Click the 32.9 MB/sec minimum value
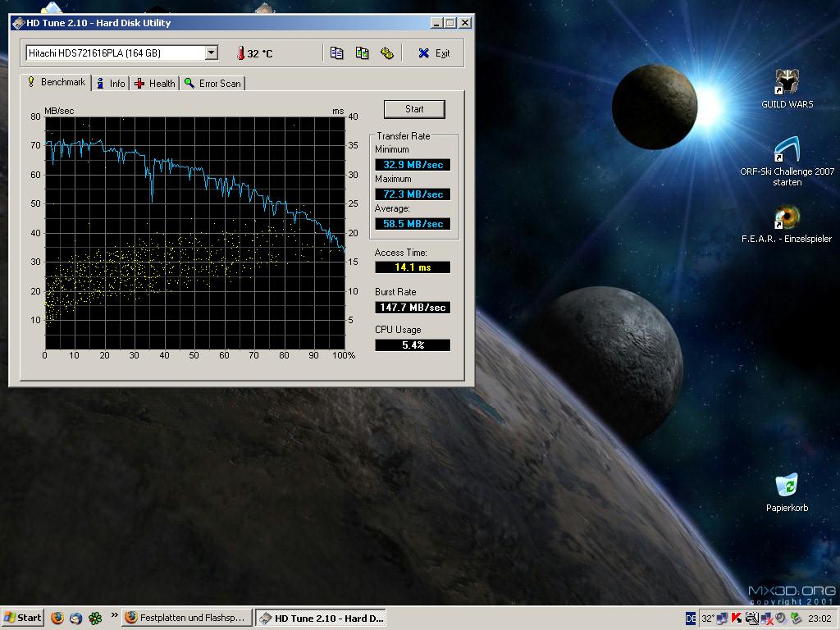 click(x=413, y=164)
